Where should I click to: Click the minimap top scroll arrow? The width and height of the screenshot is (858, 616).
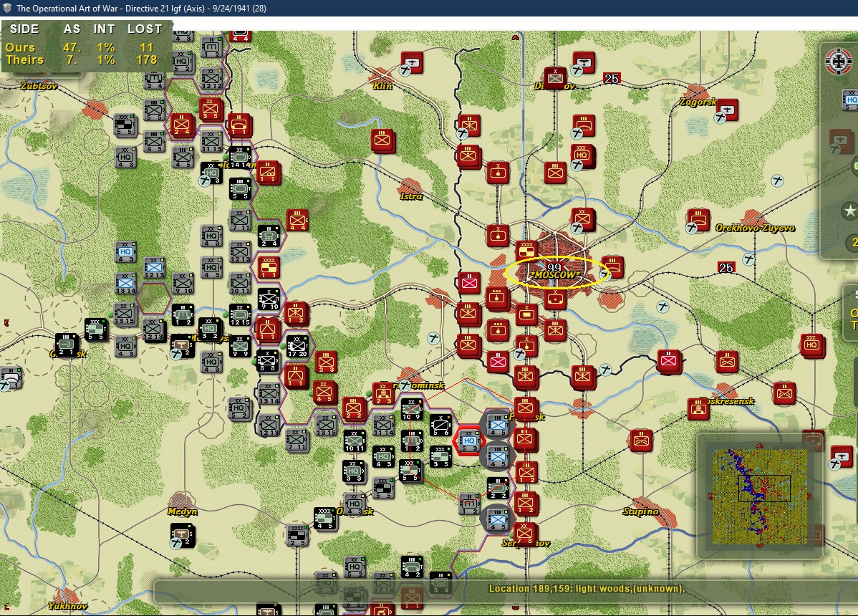point(759,446)
